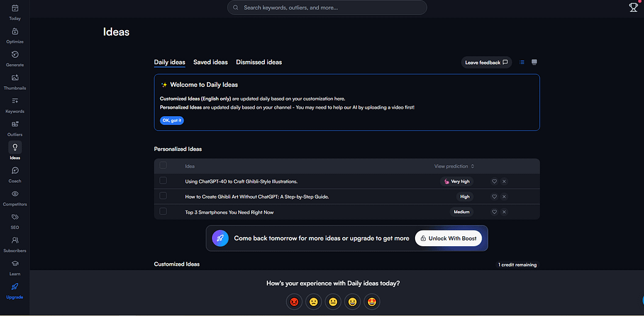Select the love-it star-eyes emoji rating
644x316 pixels.
pos(372,302)
